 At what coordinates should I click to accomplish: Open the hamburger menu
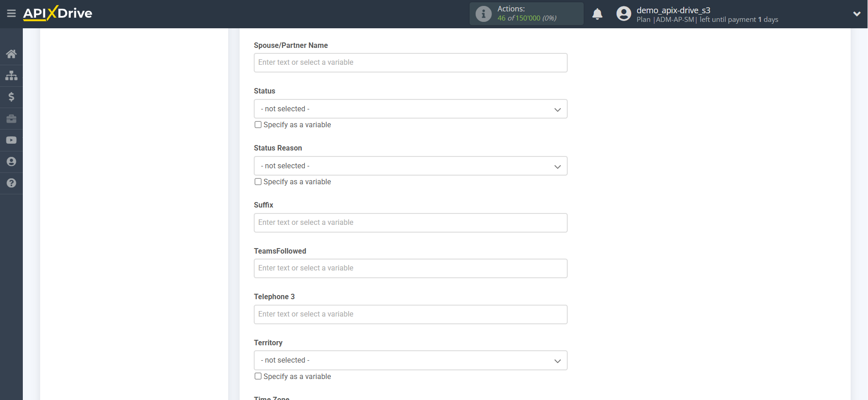click(11, 14)
